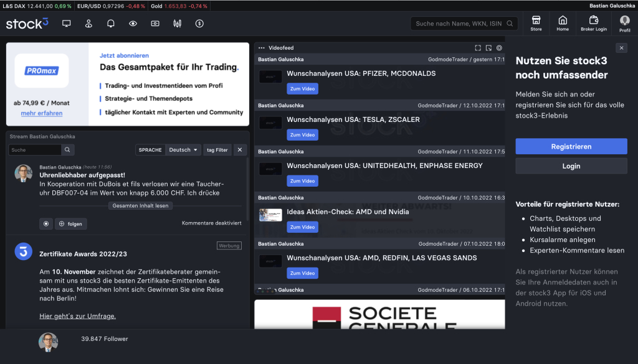This screenshot has height=364, width=638.
Task: Click the stream vertical scrollbar
Action: point(248,180)
